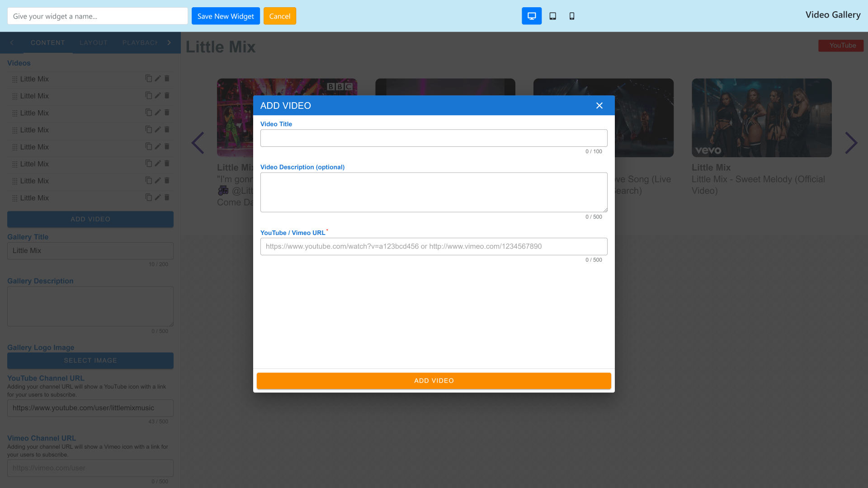
Task: Click the Video Title field
Action: [434, 138]
